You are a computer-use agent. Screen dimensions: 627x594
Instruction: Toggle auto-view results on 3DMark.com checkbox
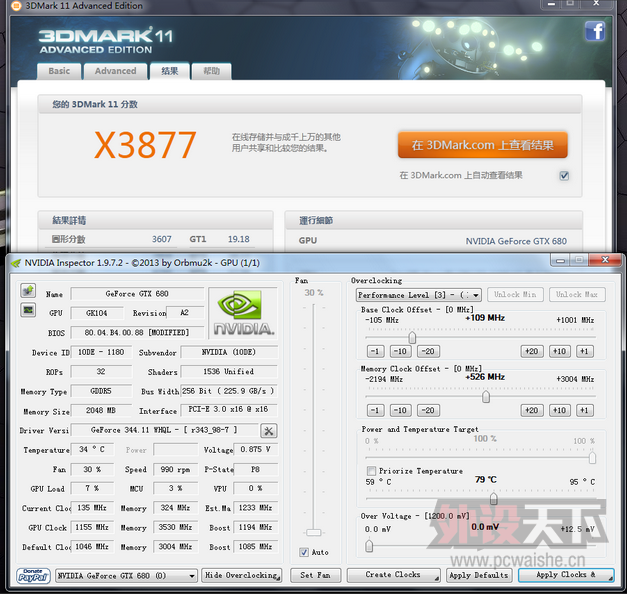tap(564, 176)
